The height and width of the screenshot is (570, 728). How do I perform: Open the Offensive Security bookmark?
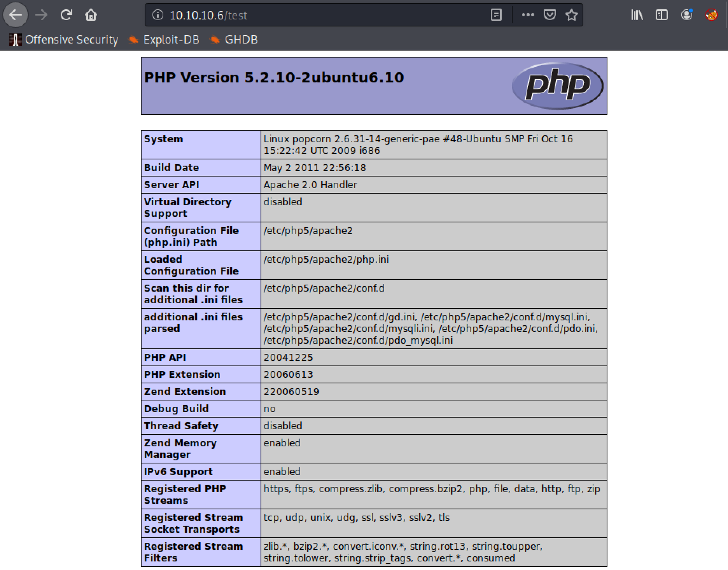(64, 40)
